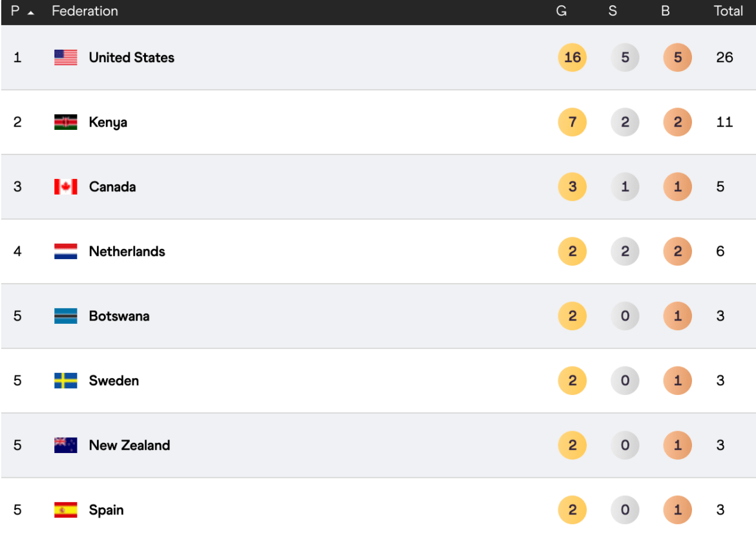Select the New Zealand federation name

[x=129, y=445]
